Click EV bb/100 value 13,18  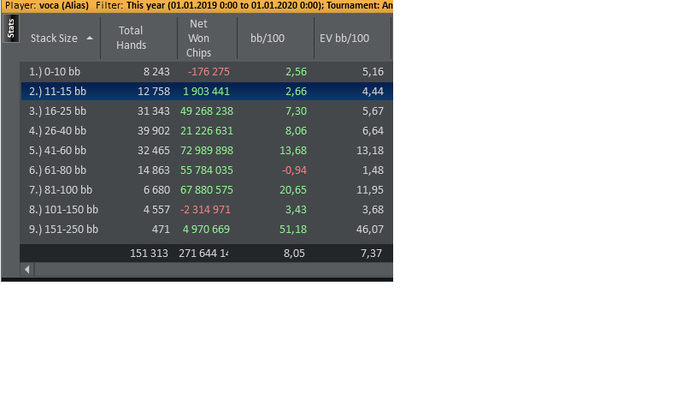pyautogui.click(x=370, y=150)
